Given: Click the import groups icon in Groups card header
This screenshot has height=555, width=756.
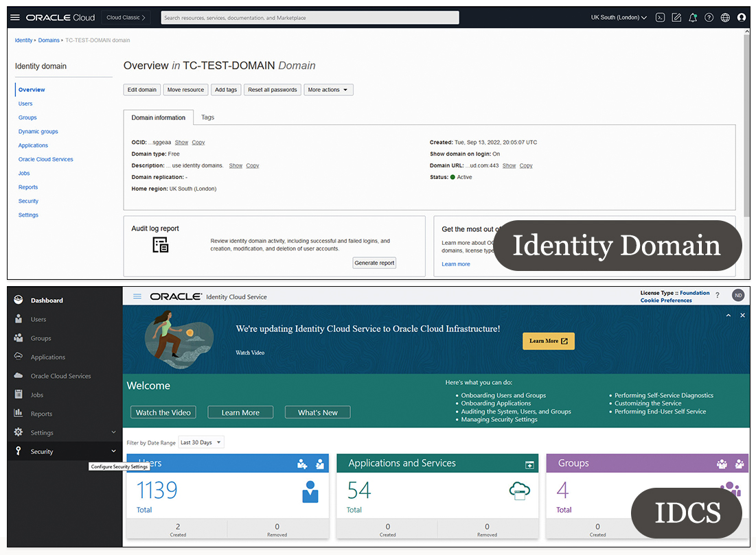Looking at the screenshot, I should tap(740, 464).
